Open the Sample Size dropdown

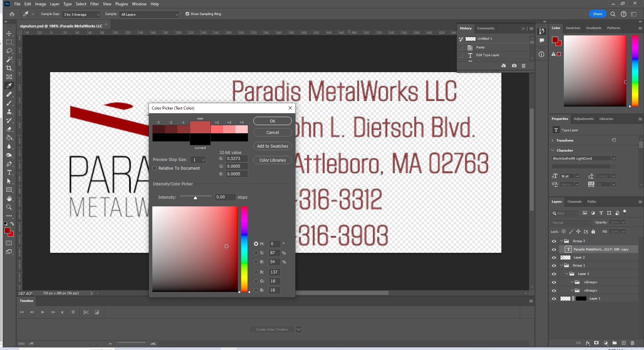point(81,14)
